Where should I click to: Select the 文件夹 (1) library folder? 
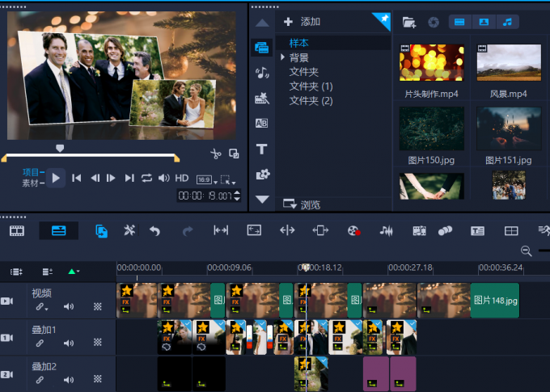pyautogui.click(x=311, y=86)
